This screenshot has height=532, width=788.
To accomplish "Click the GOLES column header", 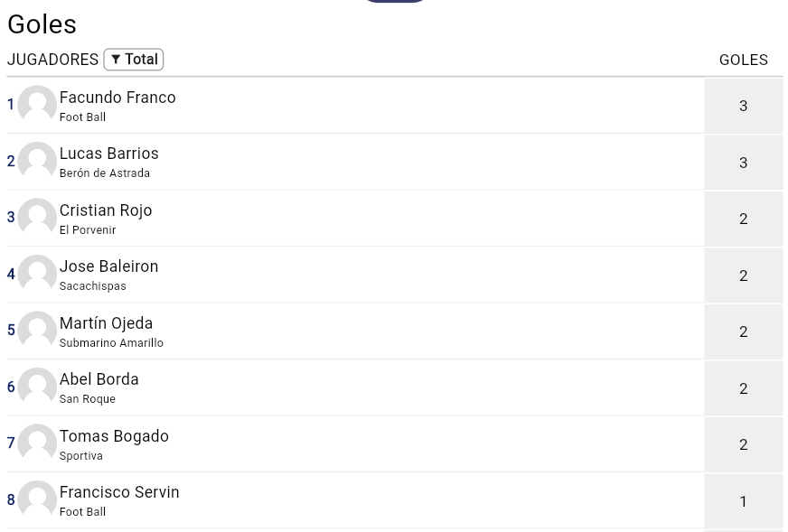I will 744,60.
